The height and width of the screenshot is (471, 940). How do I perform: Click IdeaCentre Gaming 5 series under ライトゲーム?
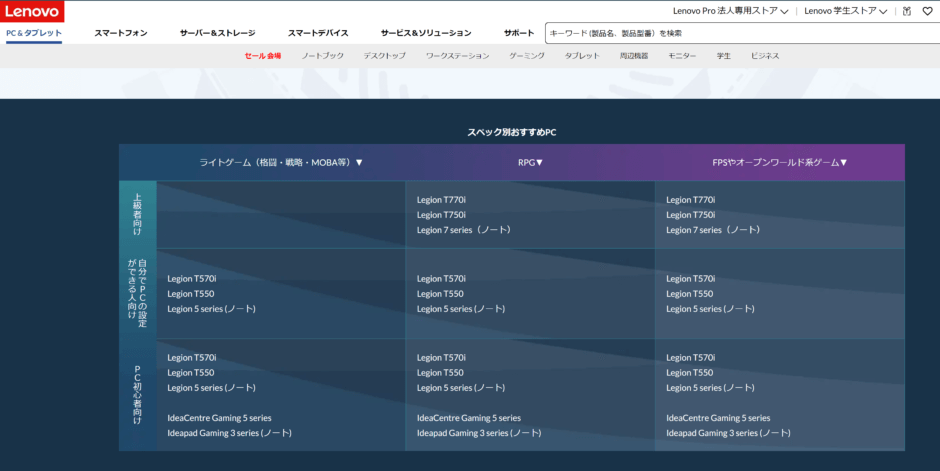[219, 418]
